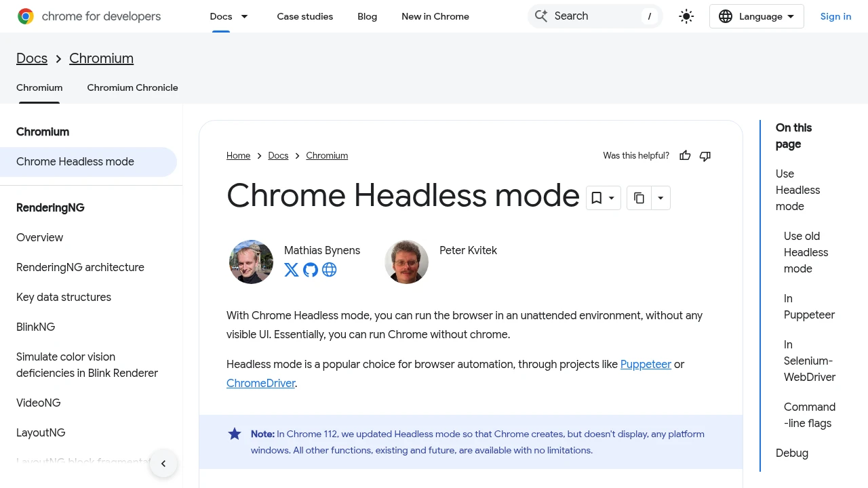Open Overview in the RenderingNG sidebar section

[40, 238]
